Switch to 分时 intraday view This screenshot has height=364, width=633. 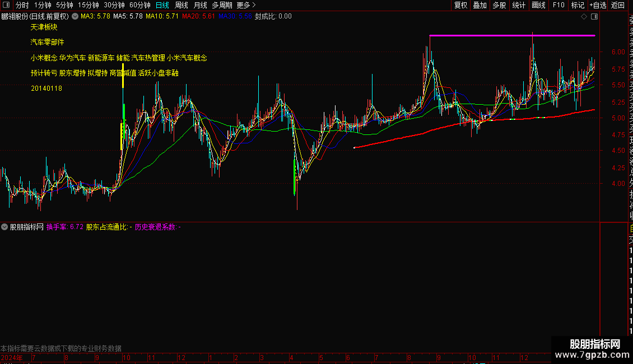pyautogui.click(x=22, y=5)
